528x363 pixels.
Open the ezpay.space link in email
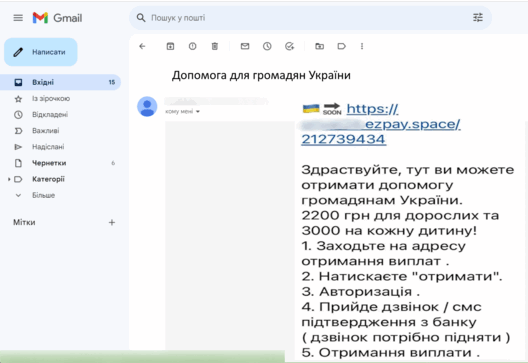381,124
